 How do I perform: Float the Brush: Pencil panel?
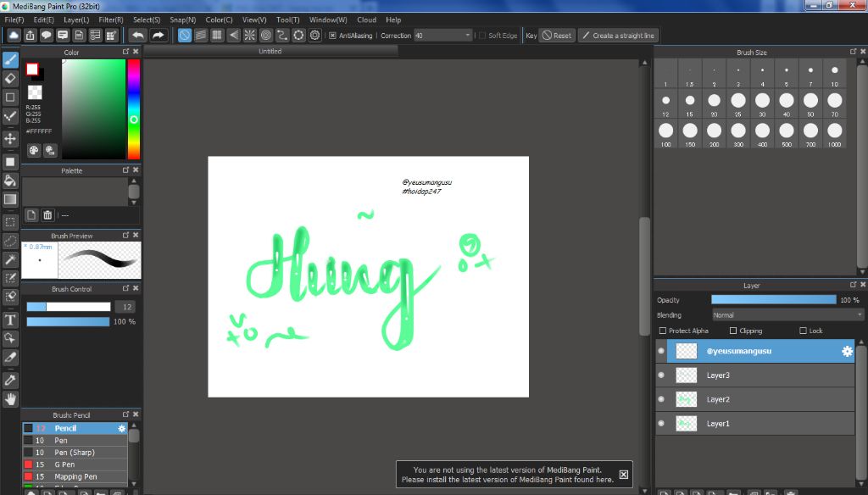click(125, 414)
